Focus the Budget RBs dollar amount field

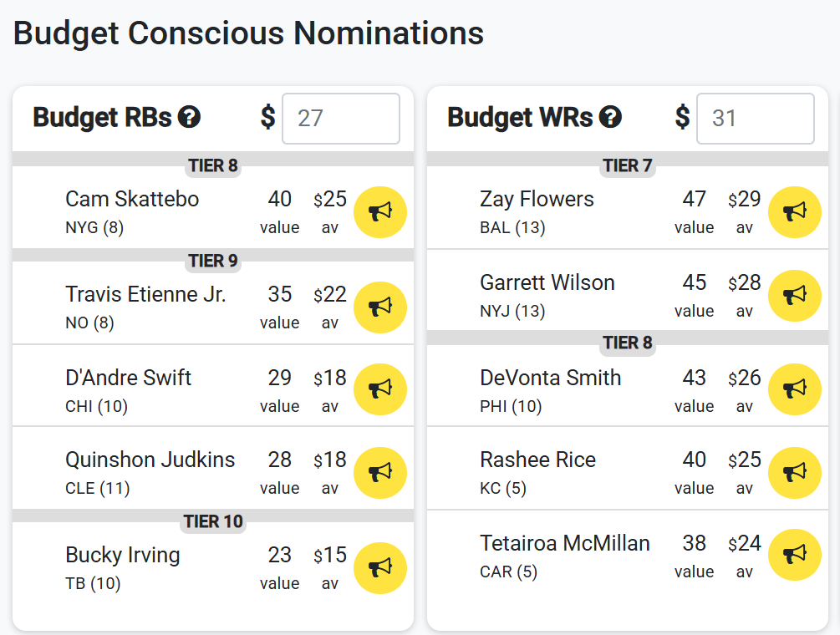pyautogui.click(x=341, y=119)
